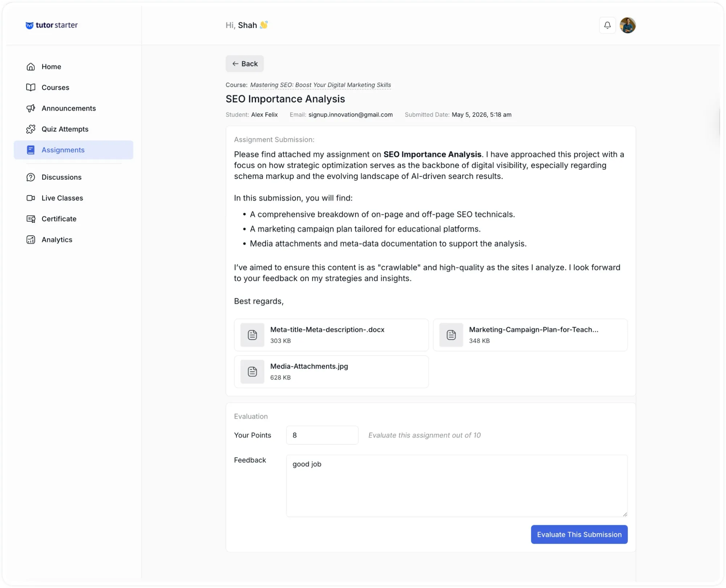726x588 pixels.
Task: Open Meta-title-Meta-description-.docx attachment
Action: (x=331, y=335)
